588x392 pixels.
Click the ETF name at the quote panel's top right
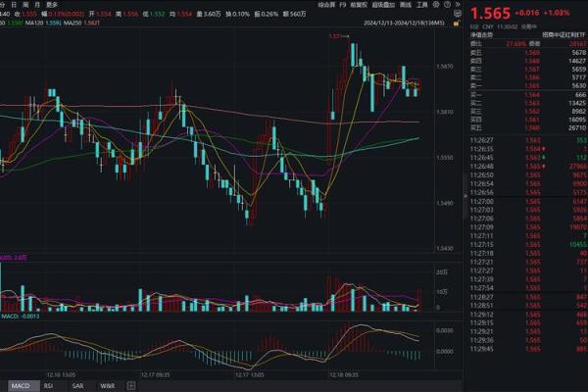563,35
